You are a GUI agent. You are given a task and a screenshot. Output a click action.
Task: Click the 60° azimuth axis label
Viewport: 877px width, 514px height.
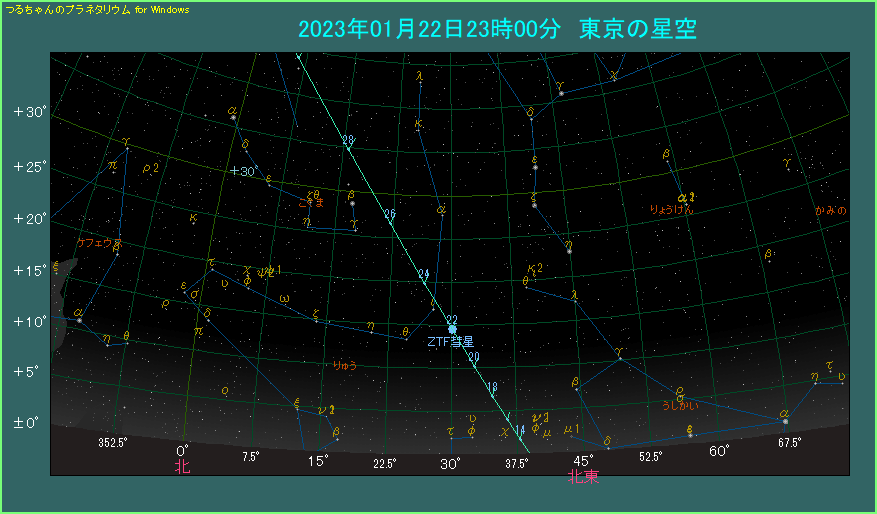(x=718, y=451)
